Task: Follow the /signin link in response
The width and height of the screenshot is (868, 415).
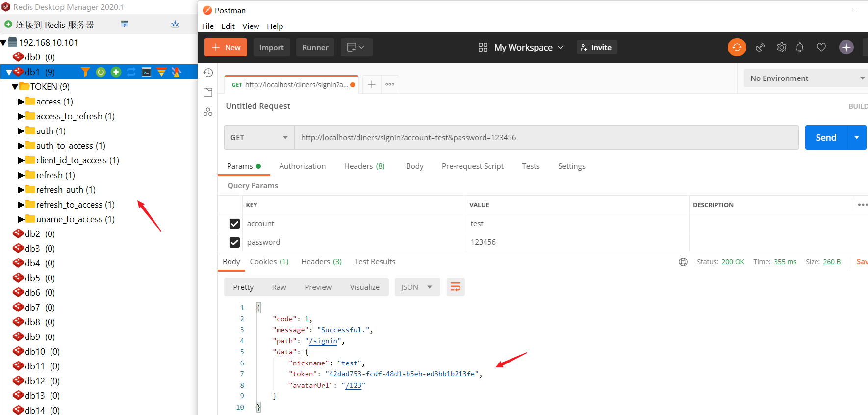Action: click(324, 341)
